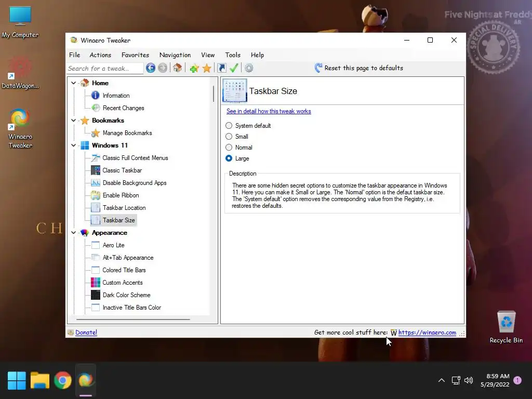
Task: Select the Recent Changes tree icon
Action: [96, 108]
